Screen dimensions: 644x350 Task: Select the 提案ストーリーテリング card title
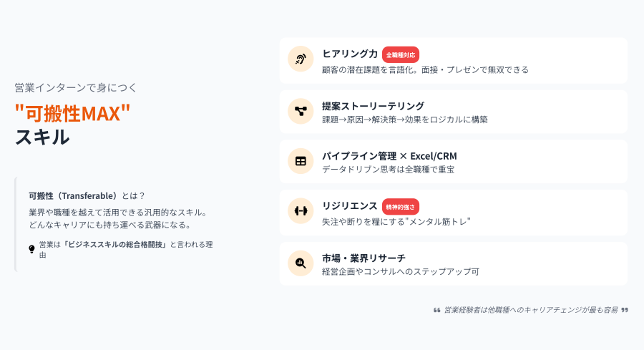pos(373,106)
